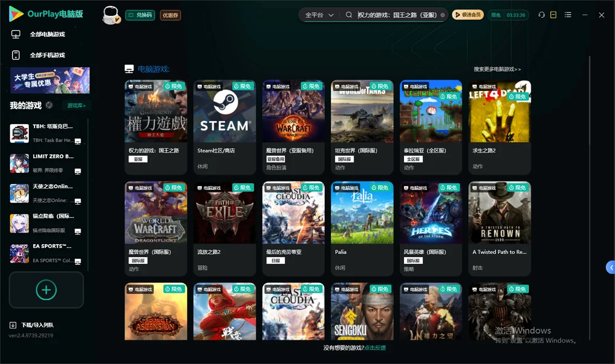This screenshot has height=364, width=615.
Task: Open A Twisted Path to Re... card
Action: [x=499, y=229]
